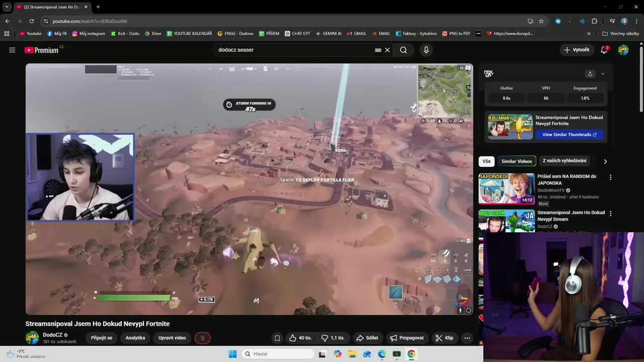Open Microsoft Edge from taskbar
Screen dimensions: 644x362
click(x=382, y=354)
